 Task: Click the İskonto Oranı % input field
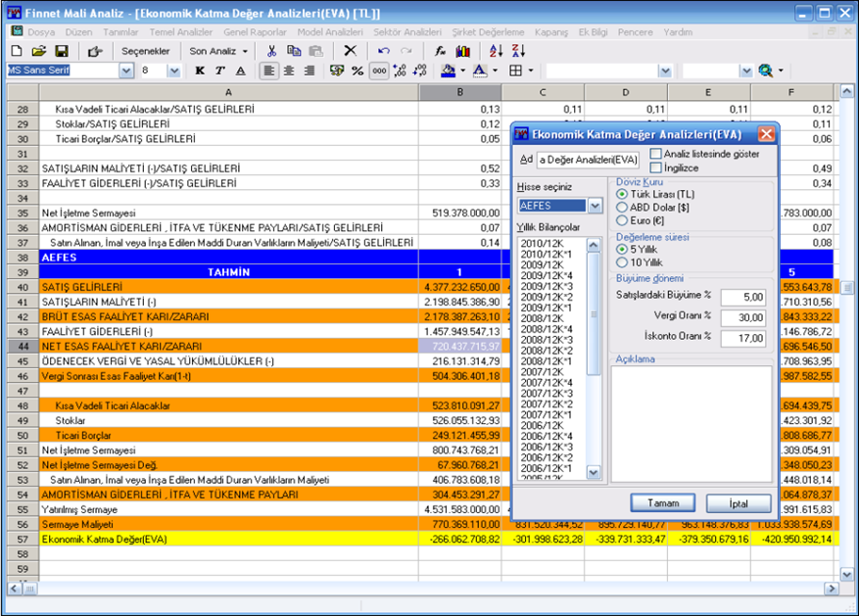click(x=742, y=339)
